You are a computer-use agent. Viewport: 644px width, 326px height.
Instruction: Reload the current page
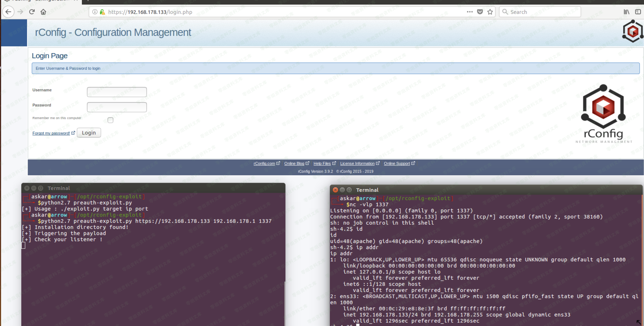pos(32,12)
